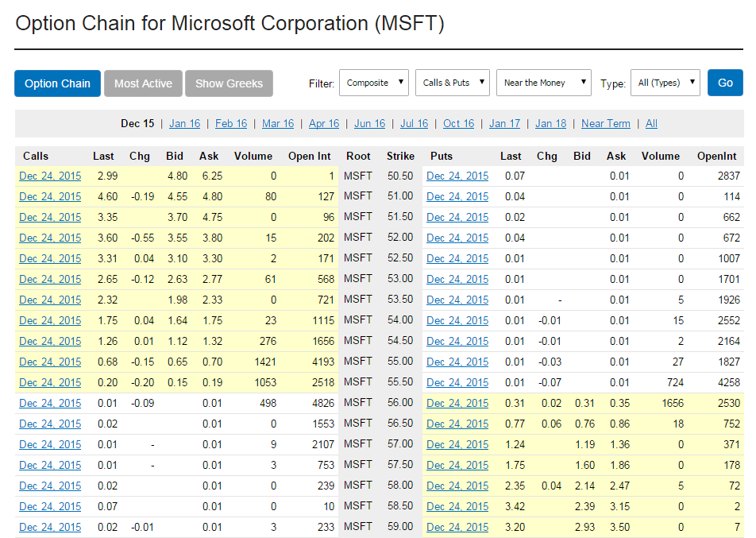Choose the Oct 16 expiration link

[x=458, y=123]
